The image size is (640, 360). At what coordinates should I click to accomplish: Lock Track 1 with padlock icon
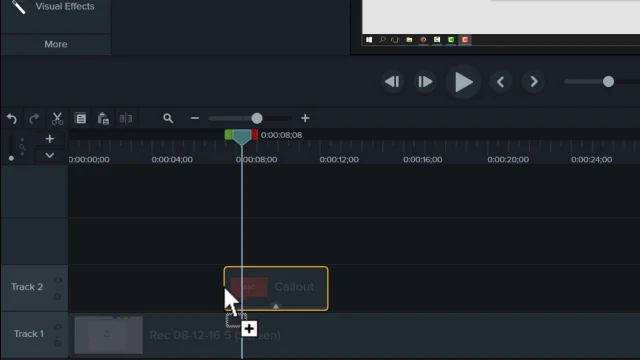pyautogui.click(x=58, y=342)
